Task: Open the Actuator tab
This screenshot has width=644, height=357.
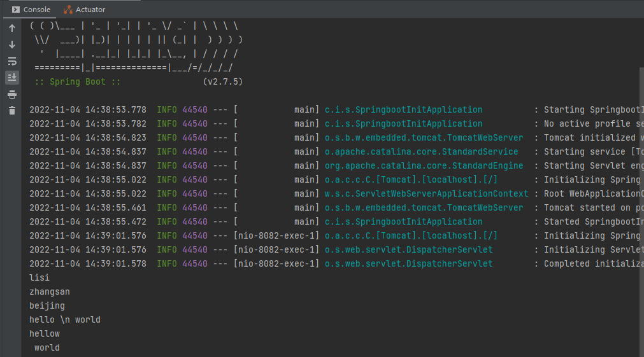Action: click(x=85, y=10)
